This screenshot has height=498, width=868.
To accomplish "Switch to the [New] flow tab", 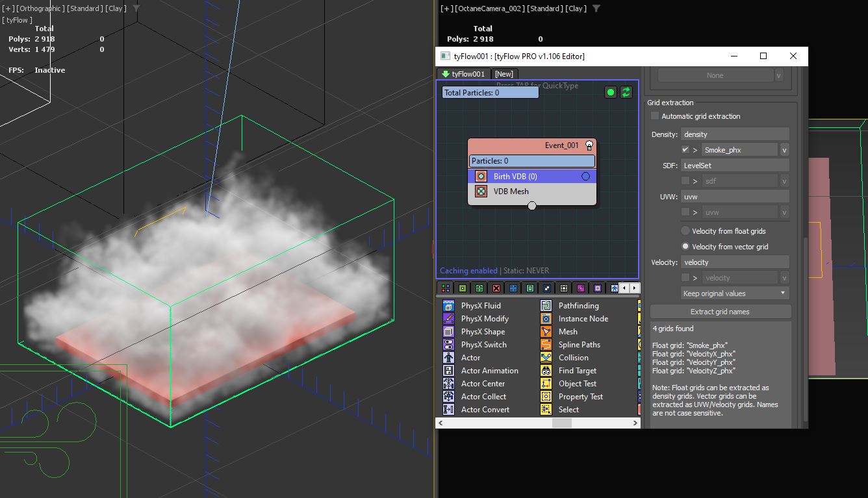I will 504,74.
